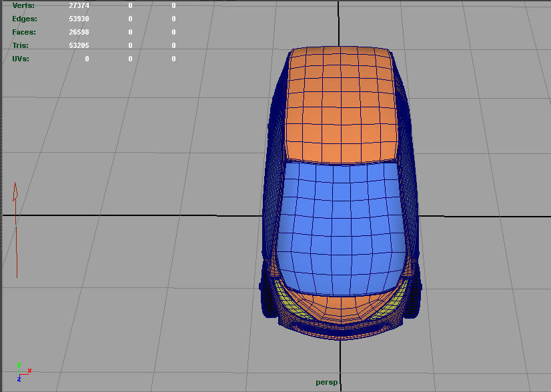551x392 pixels.
Task: Click the persp camera name label
Action: [x=326, y=383]
